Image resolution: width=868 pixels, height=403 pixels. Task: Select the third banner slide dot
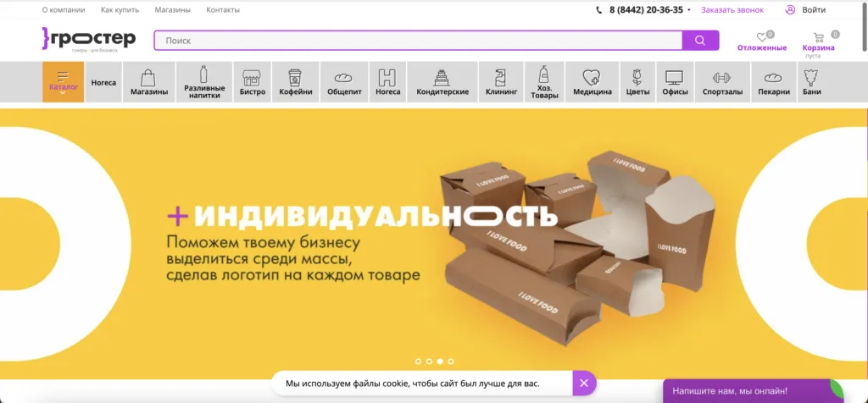pos(440,362)
